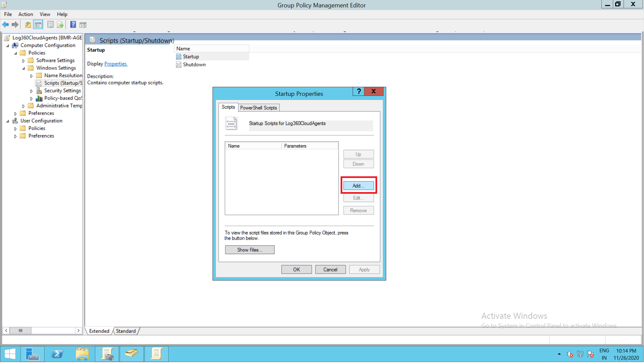Click the Properties toolbar icon
The width and height of the screenshot is (644, 363).
point(50,25)
